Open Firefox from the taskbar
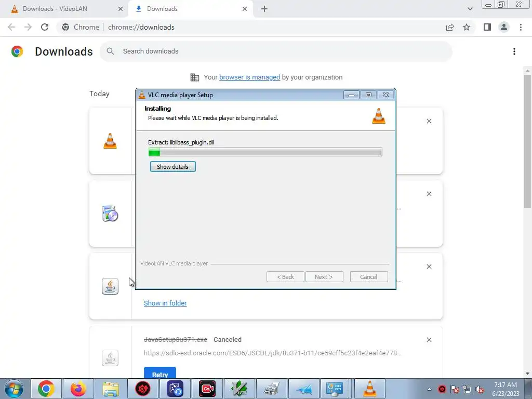 (x=78, y=389)
